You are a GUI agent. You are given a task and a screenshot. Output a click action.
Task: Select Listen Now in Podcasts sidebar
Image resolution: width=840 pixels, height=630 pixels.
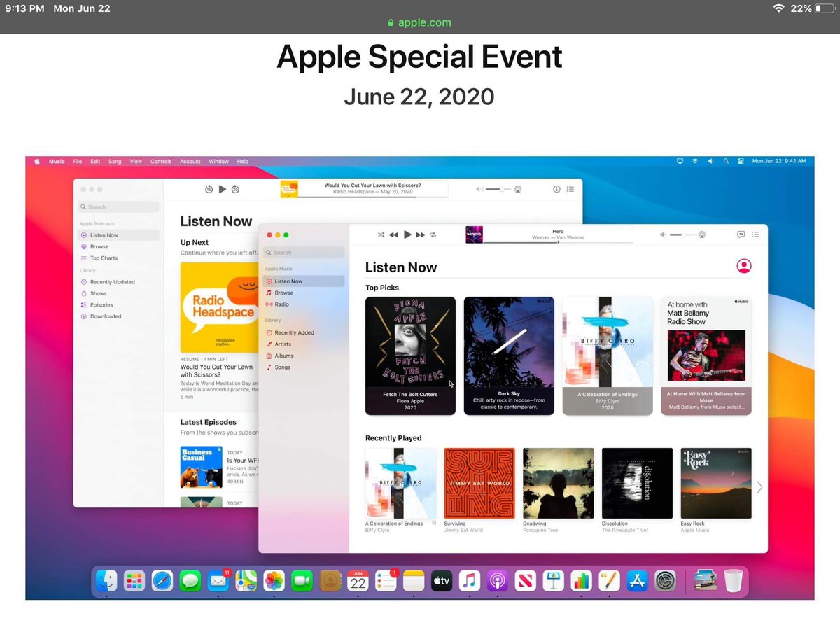[x=118, y=235]
